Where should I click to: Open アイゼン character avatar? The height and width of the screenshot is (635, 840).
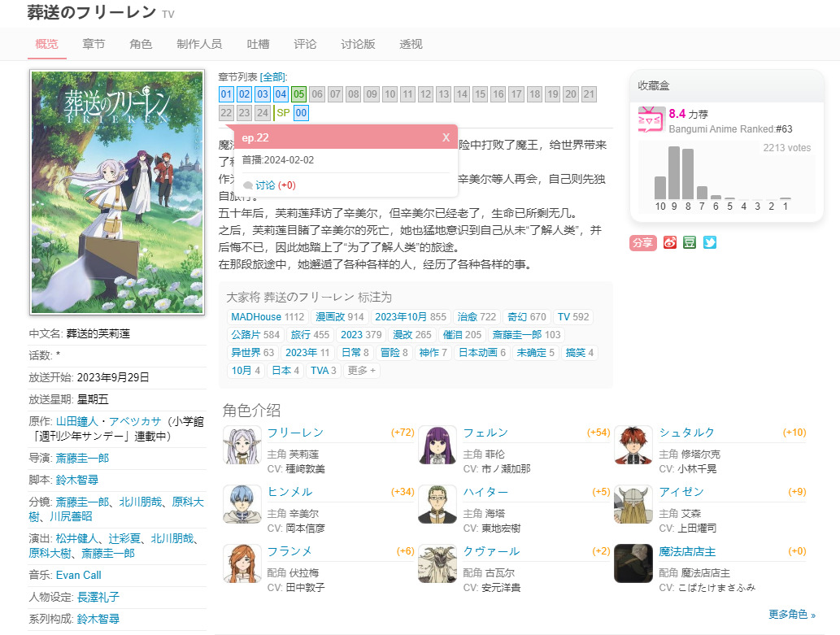point(633,504)
